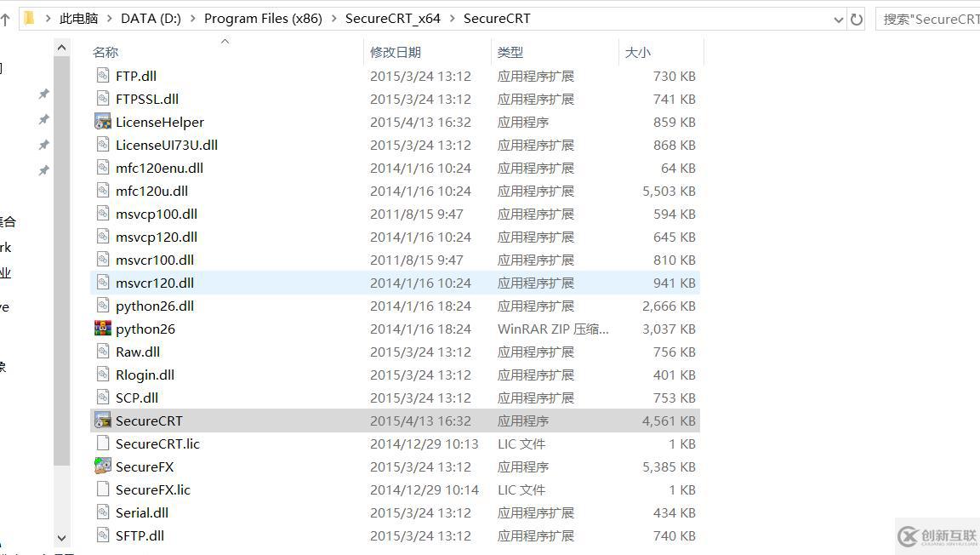Viewport: 980px width, 555px height.
Task: Select the file named python26.dll
Action: (x=154, y=306)
